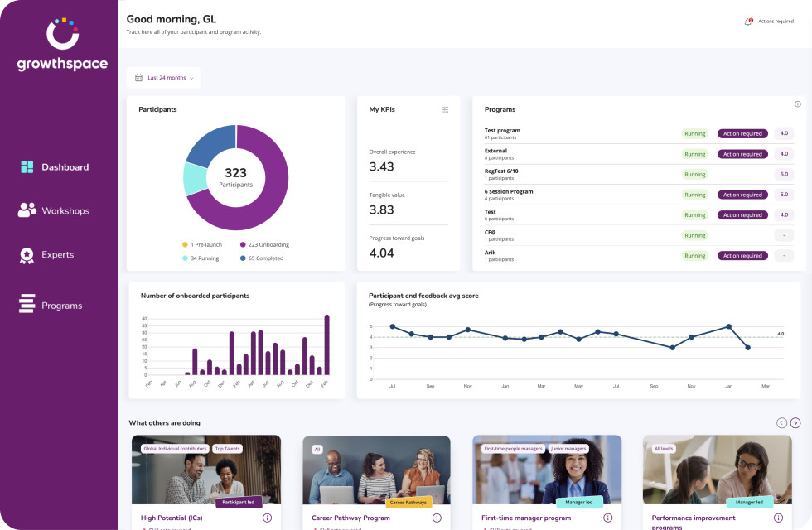Click the notification bell icon

point(748,22)
